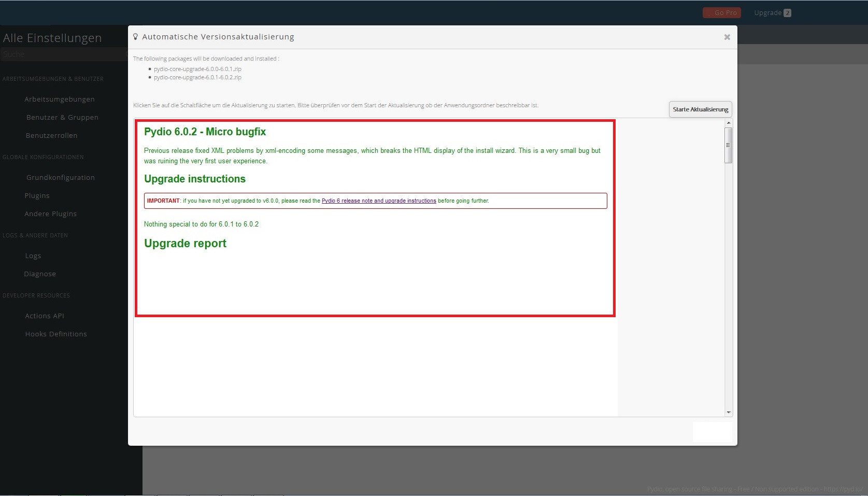868x496 pixels.
Task: Open Pydio 6 release note link
Action: 379,201
